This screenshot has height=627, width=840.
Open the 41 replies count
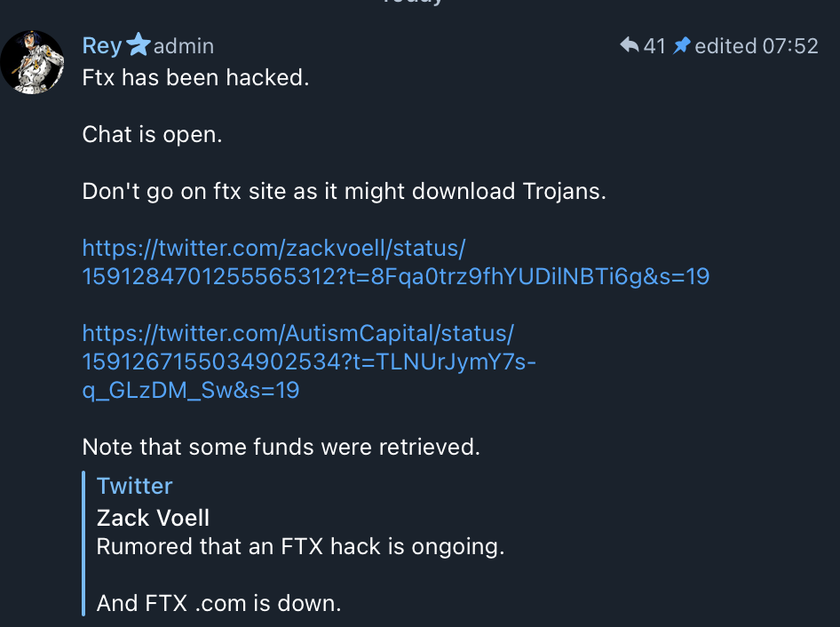coord(654,46)
